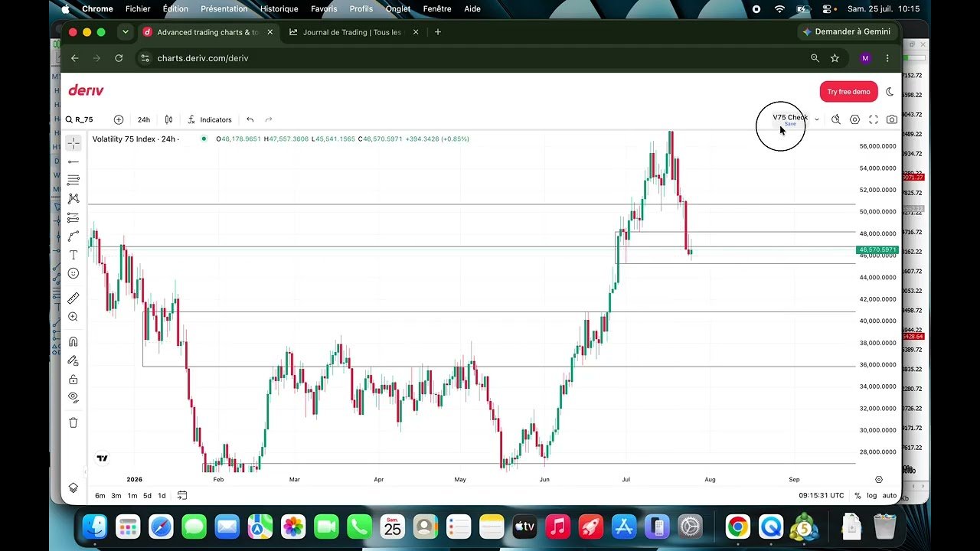Image resolution: width=980 pixels, height=551 pixels.
Task: Toggle lock all drawing tools
Action: tap(73, 379)
